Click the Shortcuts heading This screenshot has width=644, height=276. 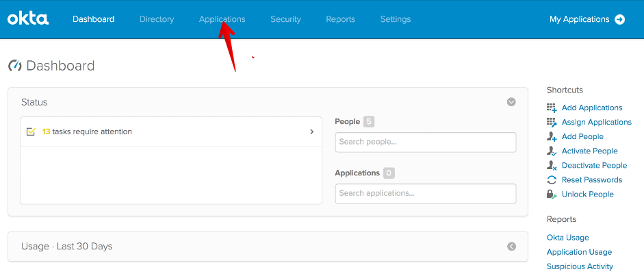click(565, 90)
